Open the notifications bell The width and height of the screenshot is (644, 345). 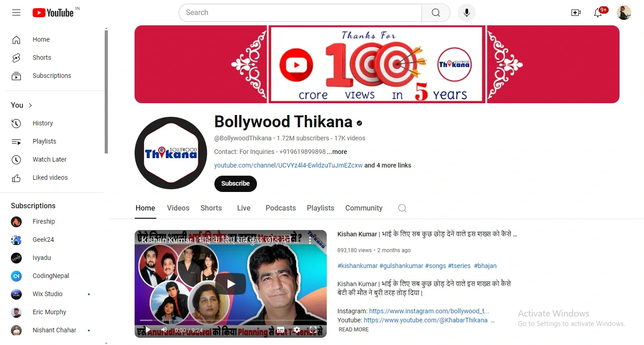point(597,13)
